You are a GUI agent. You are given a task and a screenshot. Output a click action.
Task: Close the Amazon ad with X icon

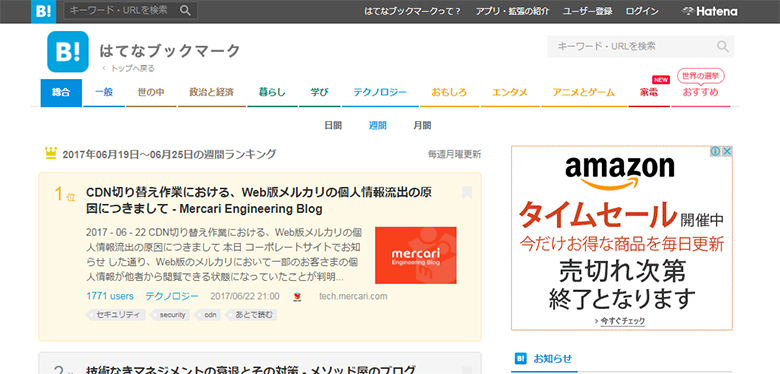726,151
